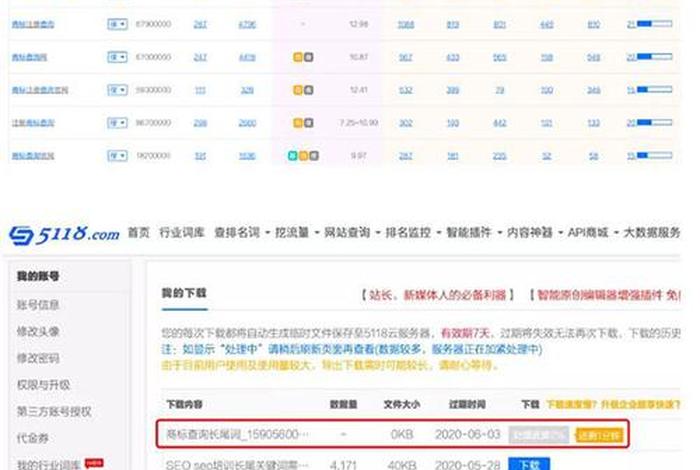The height and width of the screenshot is (470, 700).
Task: Click gray square icon in 12.41 row
Action: (x=308, y=90)
